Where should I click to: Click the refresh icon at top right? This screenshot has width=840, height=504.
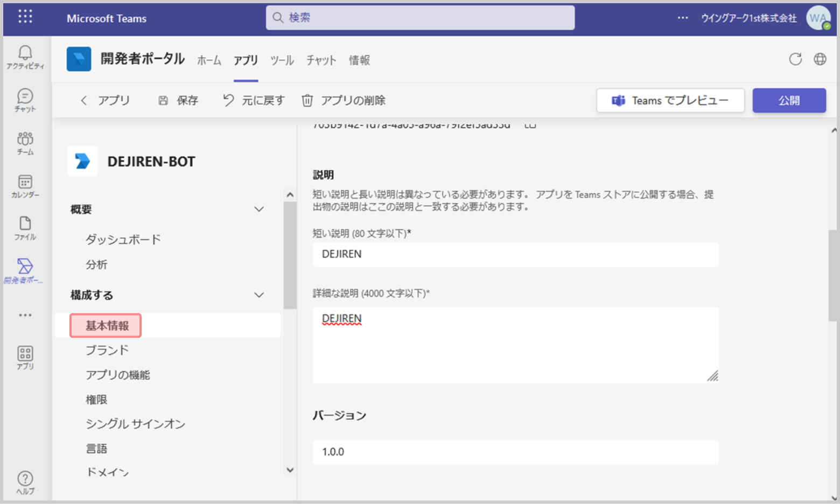795,59
